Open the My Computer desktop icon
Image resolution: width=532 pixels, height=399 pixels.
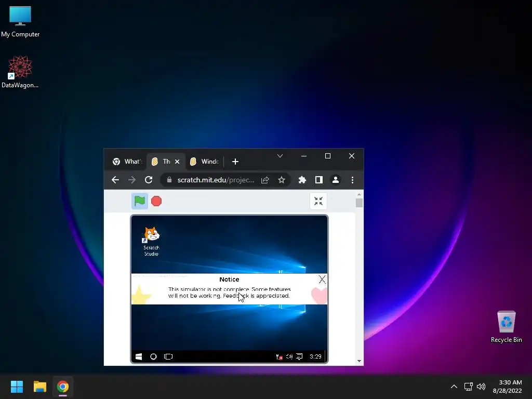pos(20,21)
